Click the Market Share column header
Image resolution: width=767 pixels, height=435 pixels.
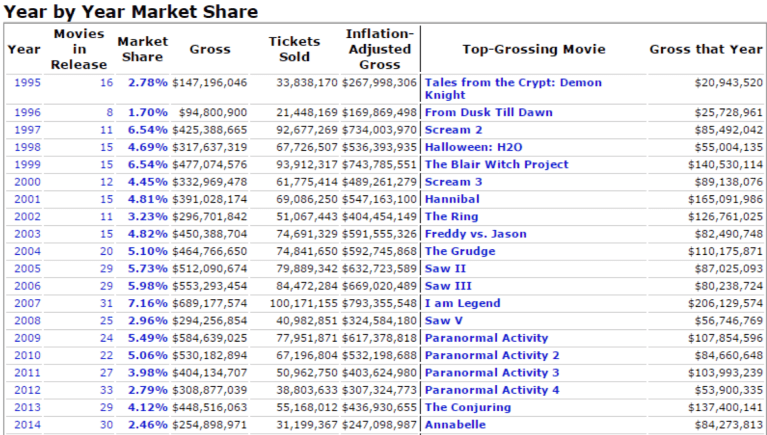click(x=142, y=49)
